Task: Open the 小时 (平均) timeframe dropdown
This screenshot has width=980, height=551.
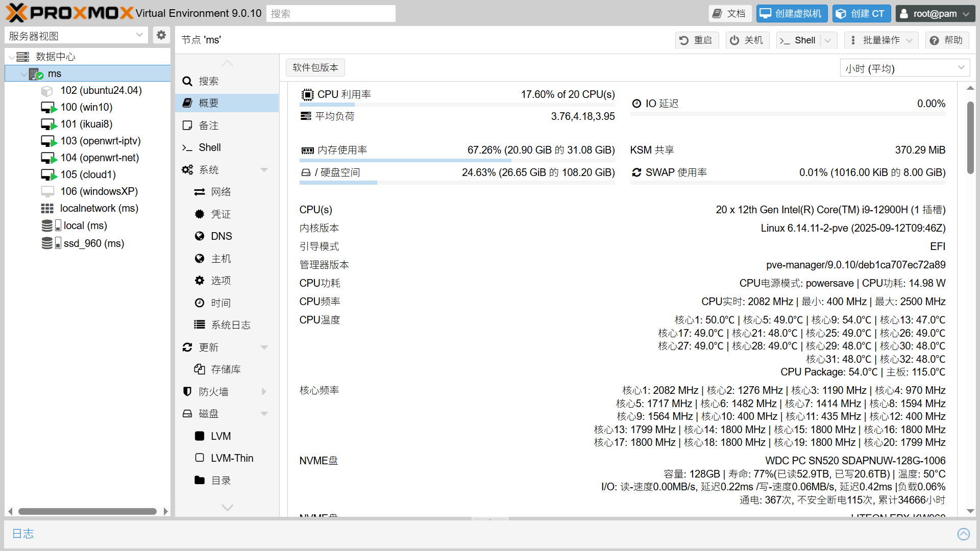Action: point(904,68)
